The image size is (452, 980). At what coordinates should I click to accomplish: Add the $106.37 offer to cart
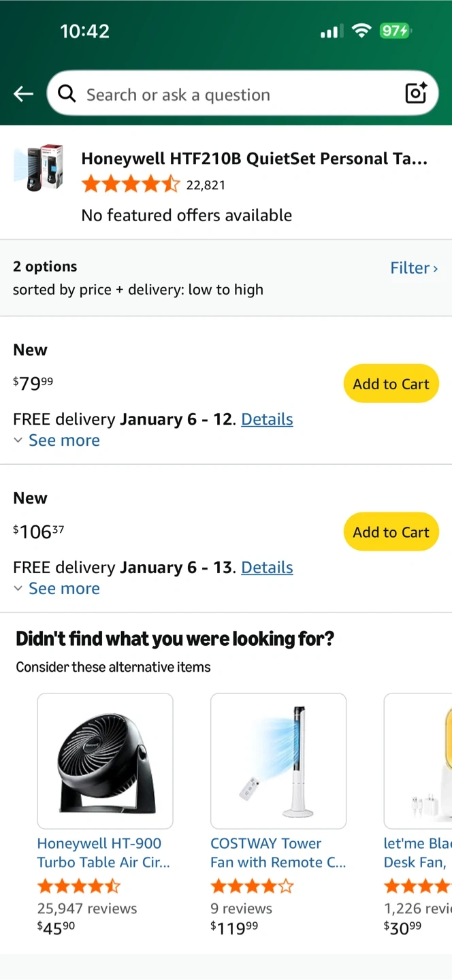(391, 532)
